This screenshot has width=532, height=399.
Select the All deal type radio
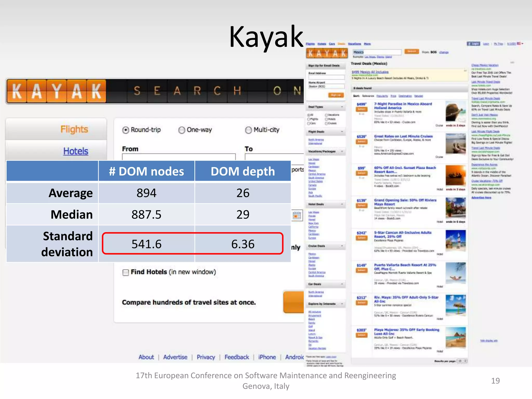pyautogui.click(x=309, y=115)
